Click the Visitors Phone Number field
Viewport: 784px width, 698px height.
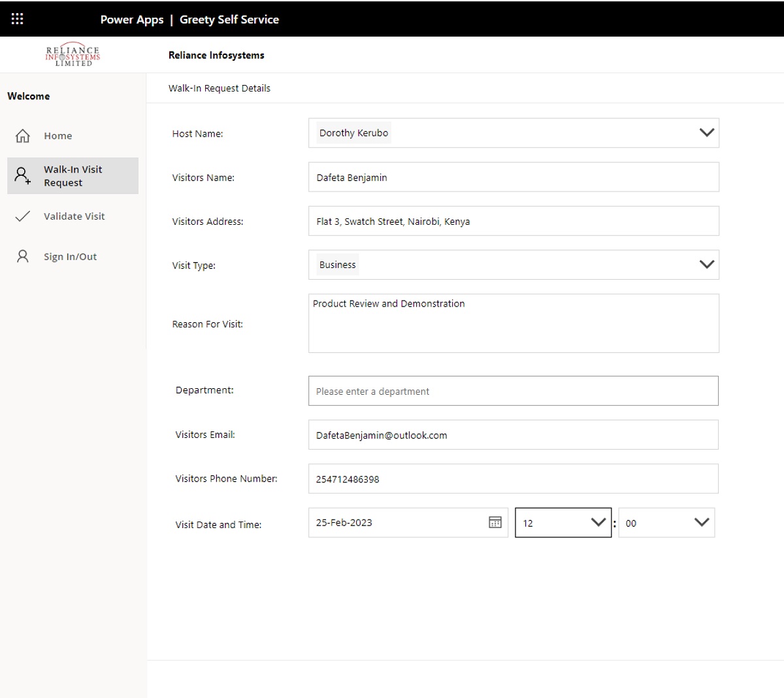pos(513,479)
